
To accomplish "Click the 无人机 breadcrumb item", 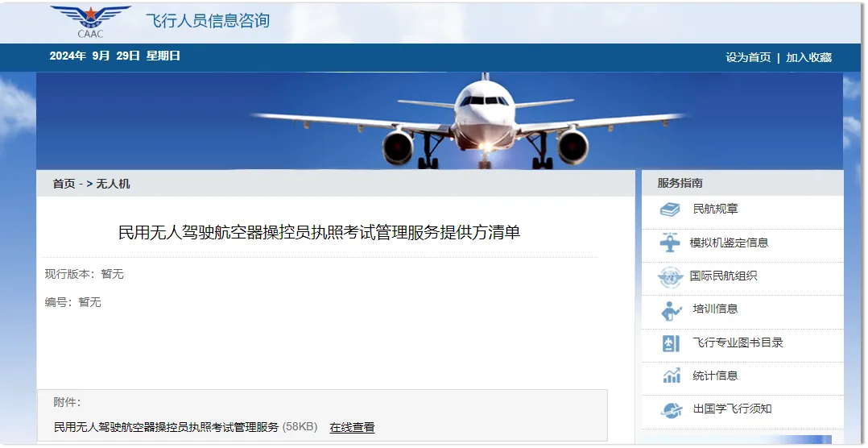I will coord(113,184).
